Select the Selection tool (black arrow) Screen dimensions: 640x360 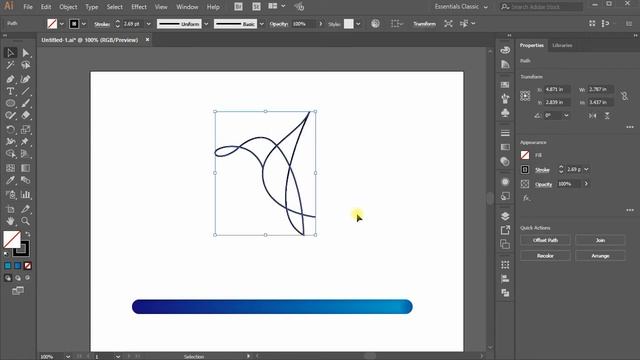pyautogui.click(x=11, y=53)
